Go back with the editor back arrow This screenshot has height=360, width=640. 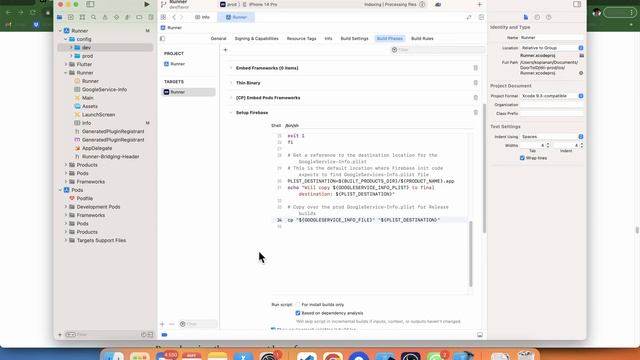point(174,17)
